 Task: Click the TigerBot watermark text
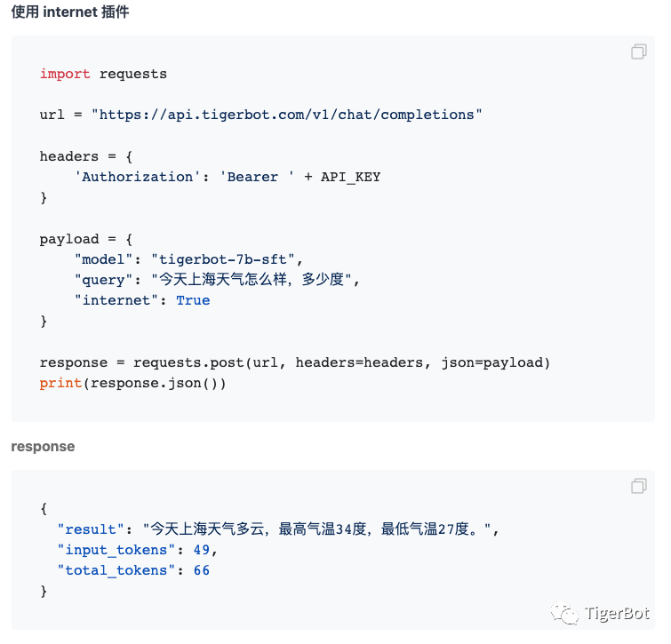click(x=617, y=614)
